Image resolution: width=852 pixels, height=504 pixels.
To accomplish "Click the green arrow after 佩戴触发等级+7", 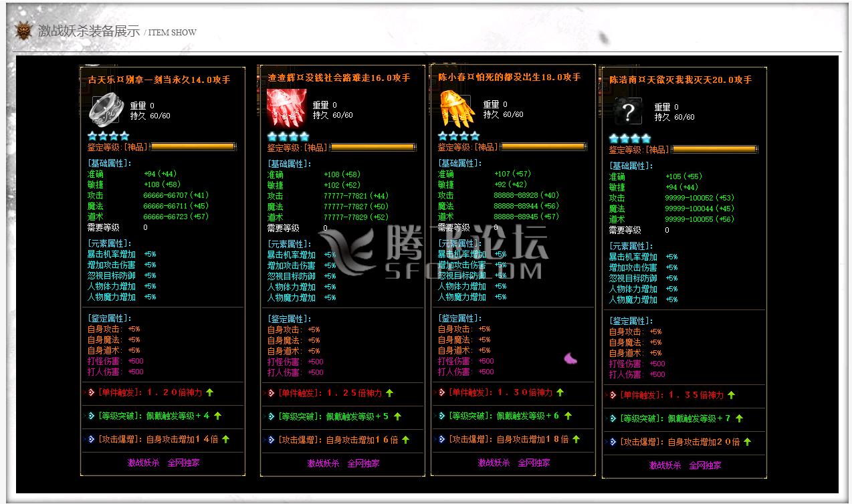I will [x=739, y=418].
